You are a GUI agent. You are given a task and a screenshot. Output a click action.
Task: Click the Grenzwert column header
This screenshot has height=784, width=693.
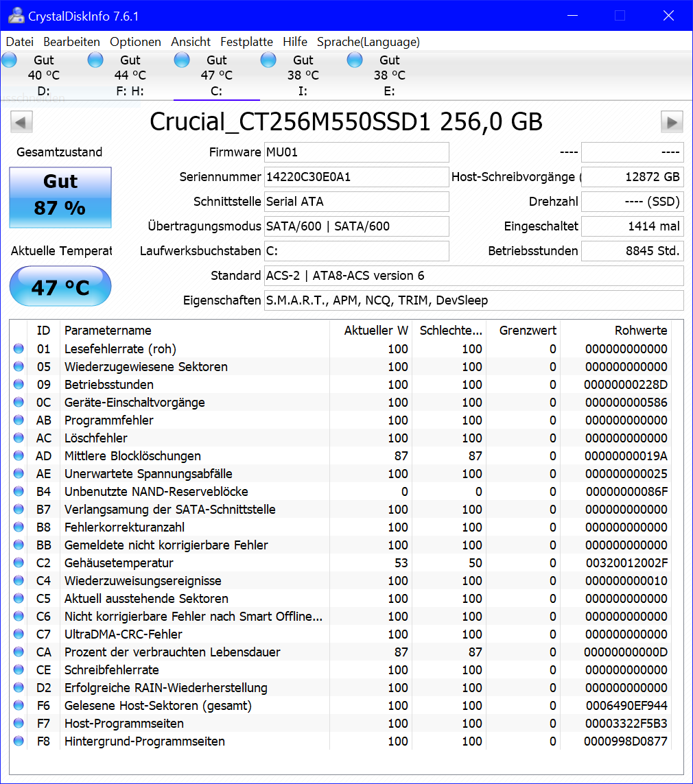pyautogui.click(x=524, y=331)
